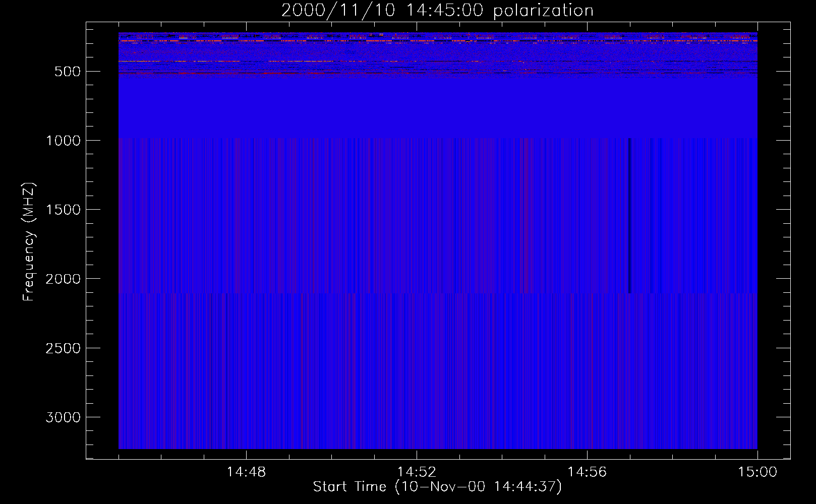This screenshot has height=504, width=816.
Task: Click the 'Frequency (MHZ)' axis label
Action: [29, 242]
